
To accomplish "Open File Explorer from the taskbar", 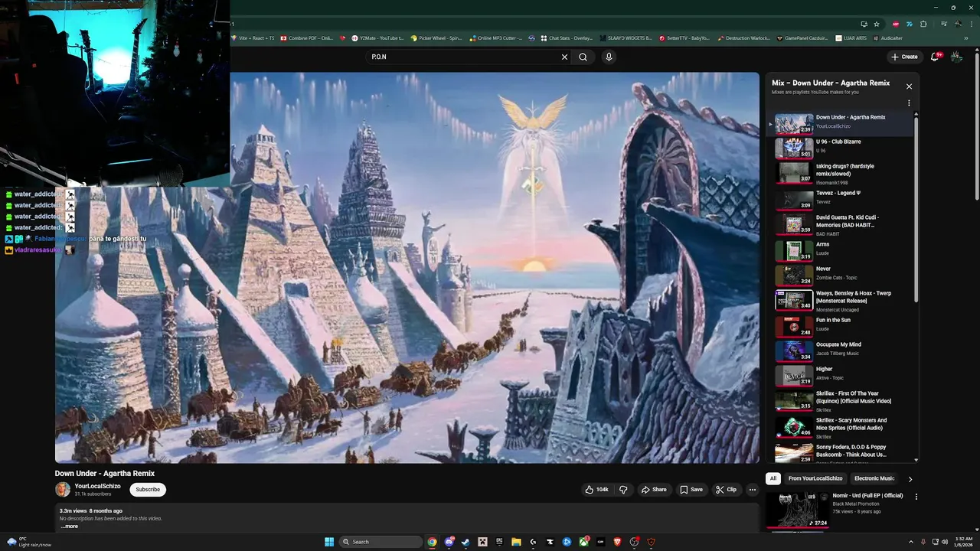I will (x=516, y=542).
